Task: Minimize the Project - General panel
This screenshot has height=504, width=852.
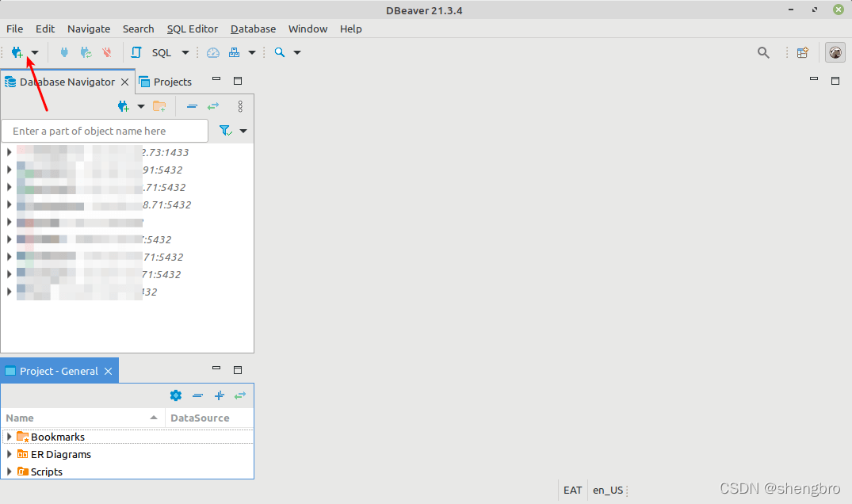Action: click(216, 368)
